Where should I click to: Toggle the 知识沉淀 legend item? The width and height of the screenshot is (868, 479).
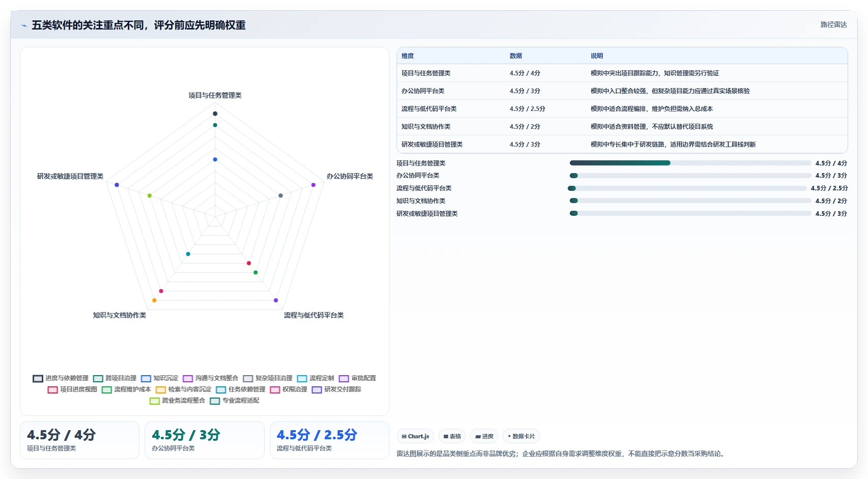159,378
